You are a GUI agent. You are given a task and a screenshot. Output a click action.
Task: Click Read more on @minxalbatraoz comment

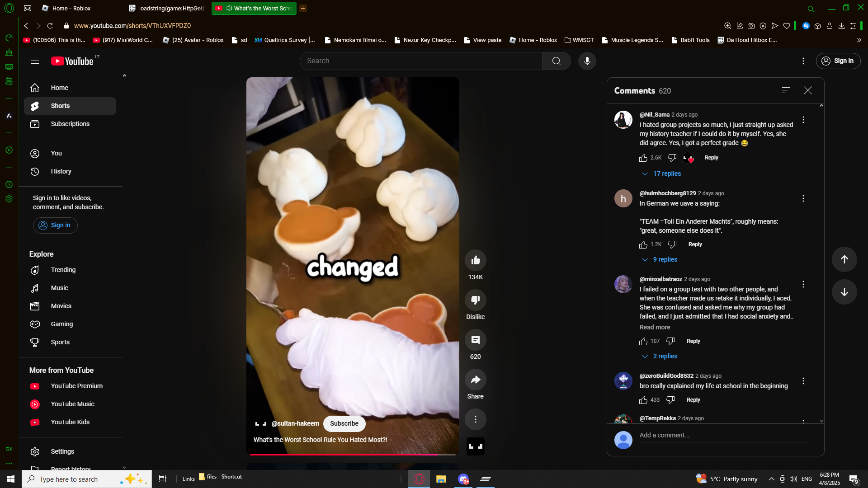click(x=655, y=327)
